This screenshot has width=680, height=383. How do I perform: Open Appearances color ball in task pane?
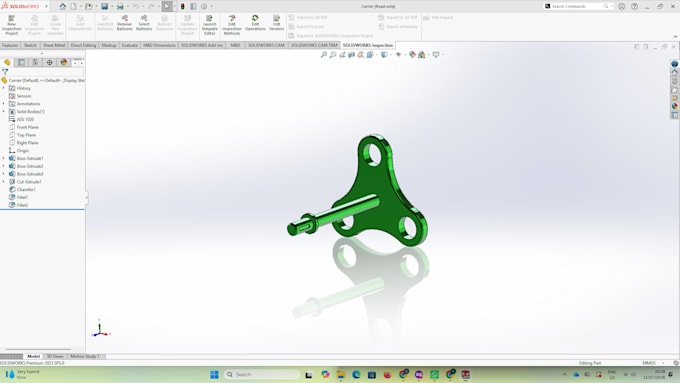coord(674,106)
